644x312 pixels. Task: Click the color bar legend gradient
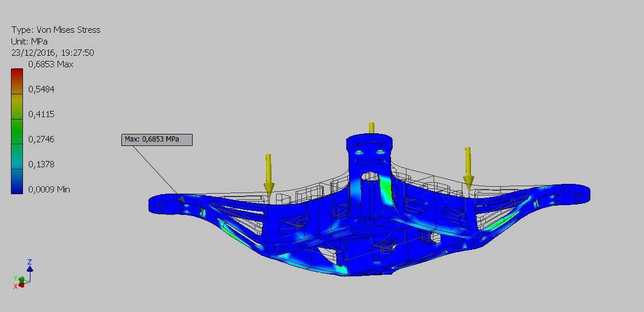point(17,131)
